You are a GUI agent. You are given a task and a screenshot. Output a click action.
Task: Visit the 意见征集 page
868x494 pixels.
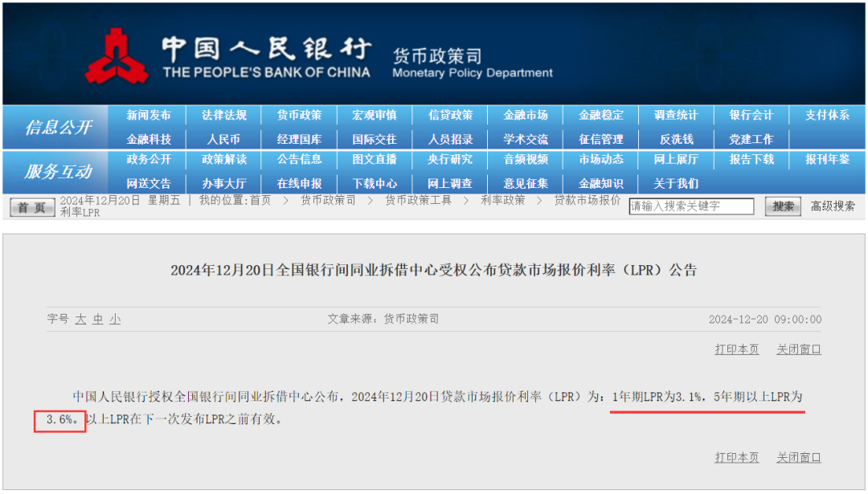(526, 184)
